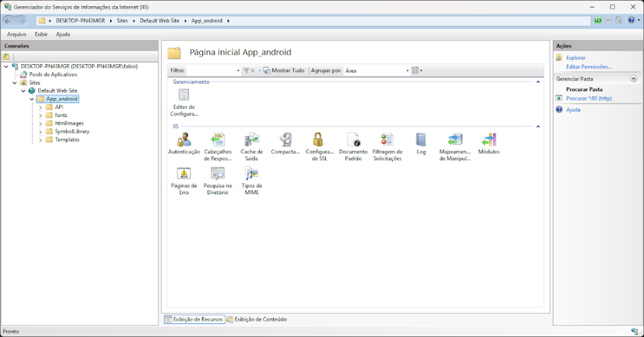Collapse the DESKTOP-PN43MGR server node

click(6, 66)
